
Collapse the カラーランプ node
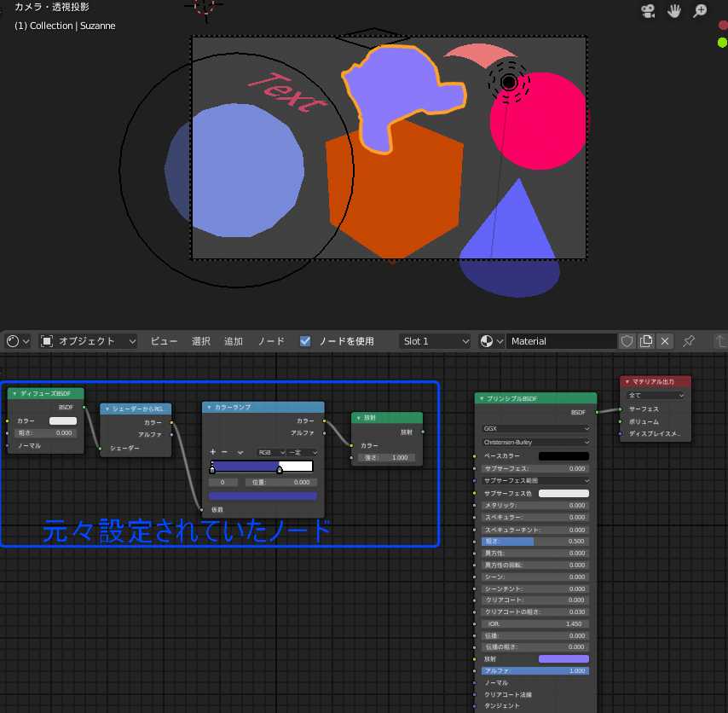(x=210, y=407)
